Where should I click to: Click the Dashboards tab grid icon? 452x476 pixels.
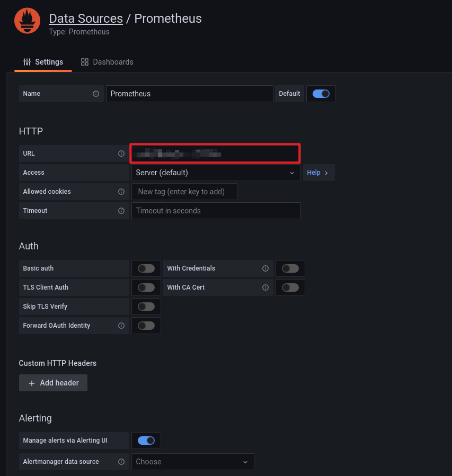(85, 62)
